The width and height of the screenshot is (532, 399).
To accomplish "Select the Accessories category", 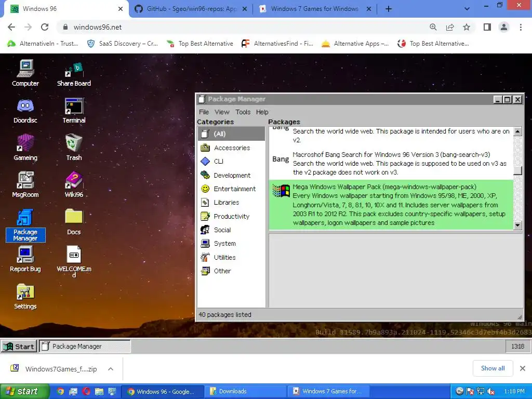I will coord(231,148).
